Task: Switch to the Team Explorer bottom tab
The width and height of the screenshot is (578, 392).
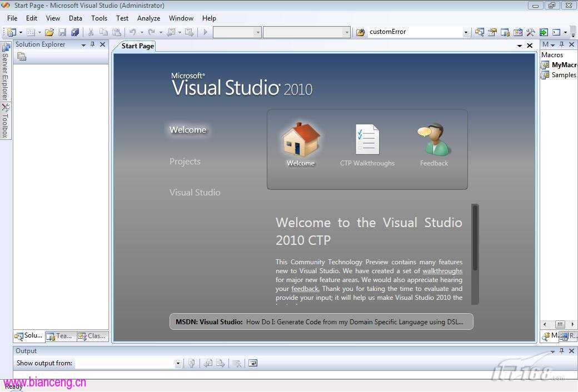Action: pyautogui.click(x=61, y=336)
